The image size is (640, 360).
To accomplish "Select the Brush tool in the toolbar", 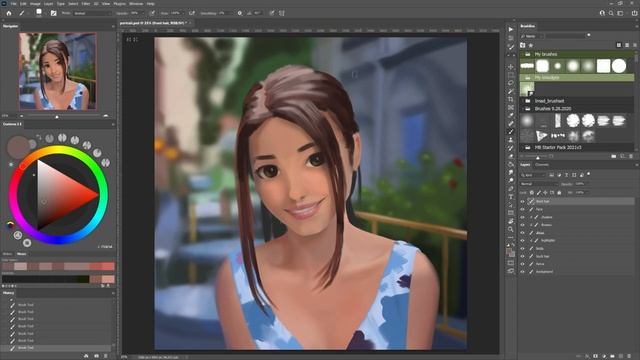I will [511, 131].
